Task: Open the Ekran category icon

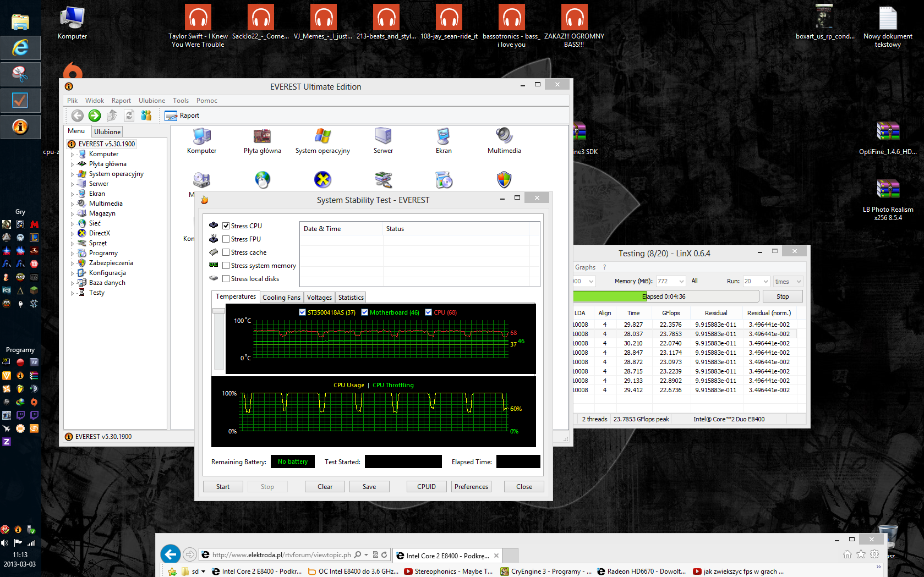Action: [444, 141]
